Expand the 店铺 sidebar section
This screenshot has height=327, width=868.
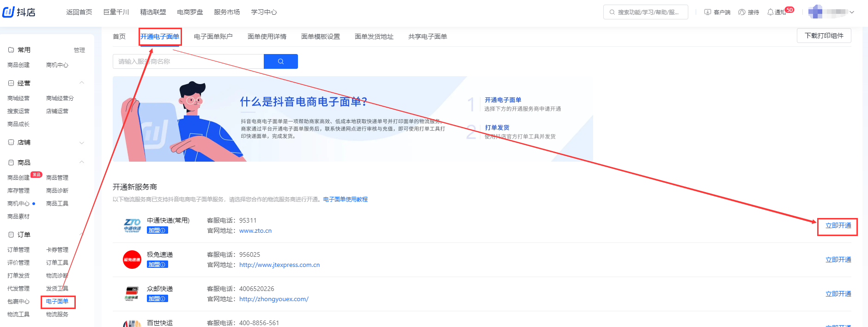click(x=82, y=143)
